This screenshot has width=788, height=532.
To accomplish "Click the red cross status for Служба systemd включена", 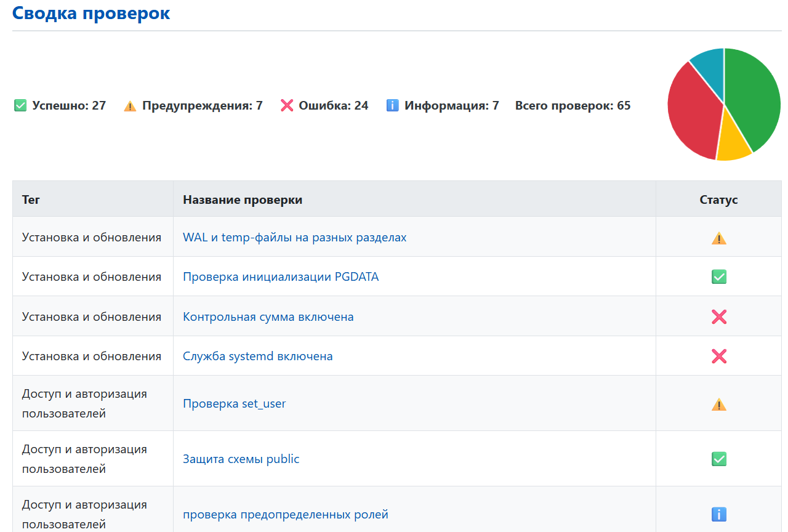I will pyautogui.click(x=718, y=356).
